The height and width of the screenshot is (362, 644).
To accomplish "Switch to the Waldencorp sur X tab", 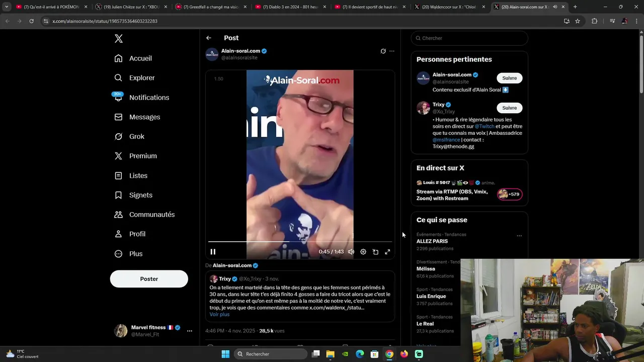I will [x=449, y=7].
